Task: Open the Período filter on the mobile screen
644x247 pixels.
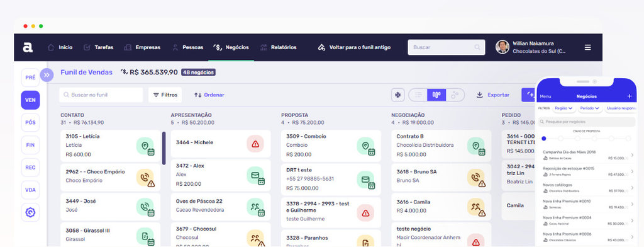Action: (x=590, y=108)
